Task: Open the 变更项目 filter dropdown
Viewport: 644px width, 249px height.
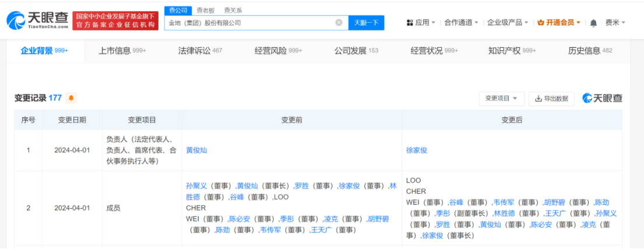Action: click(502, 99)
